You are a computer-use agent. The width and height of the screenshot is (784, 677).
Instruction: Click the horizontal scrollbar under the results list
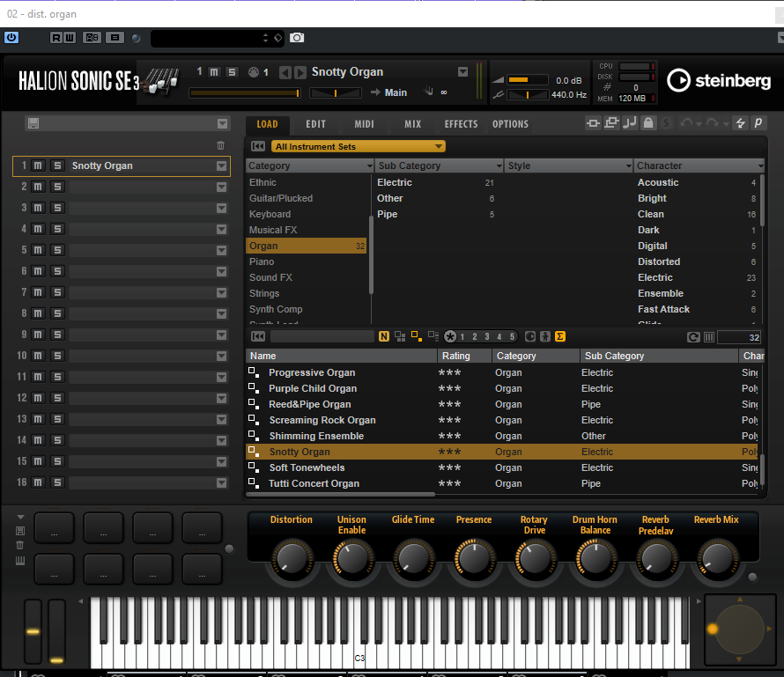(x=342, y=495)
